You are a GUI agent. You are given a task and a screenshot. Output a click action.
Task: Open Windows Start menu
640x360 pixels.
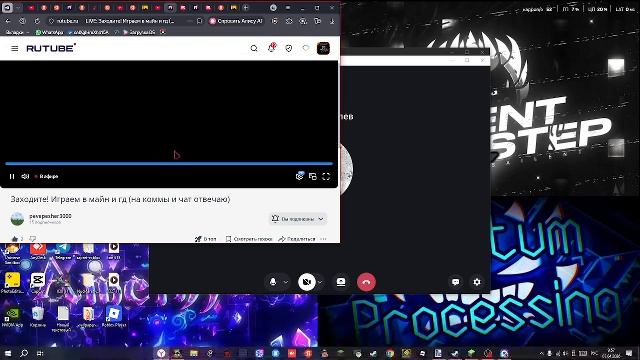point(7,353)
